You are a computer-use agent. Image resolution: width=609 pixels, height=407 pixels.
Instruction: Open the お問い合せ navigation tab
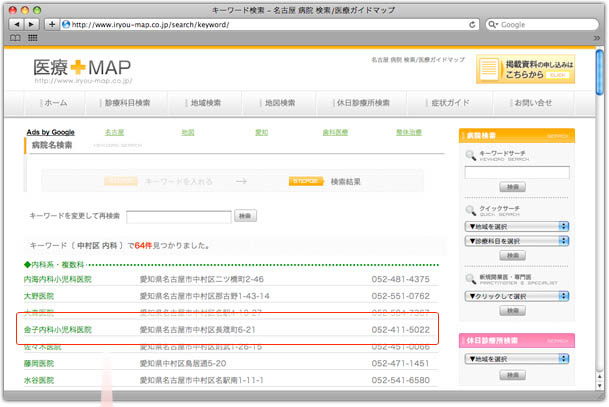point(531,103)
